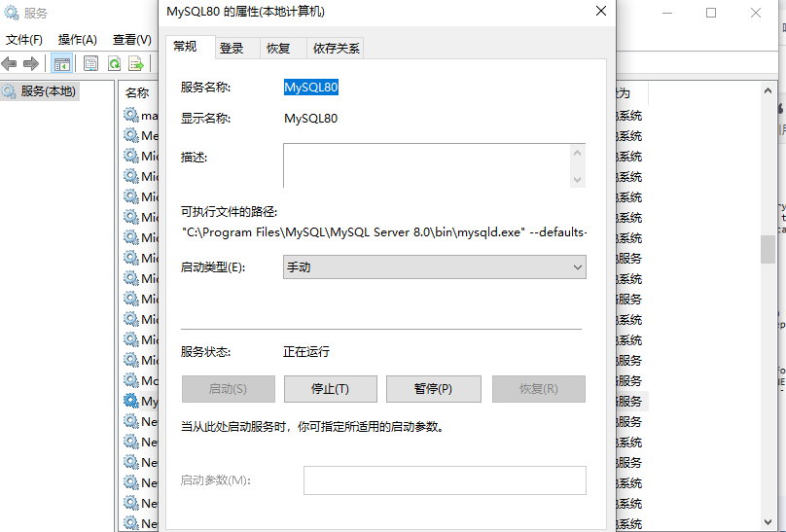
Task: Click the disabled 启动(S) button
Action: (x=228, y=389)
